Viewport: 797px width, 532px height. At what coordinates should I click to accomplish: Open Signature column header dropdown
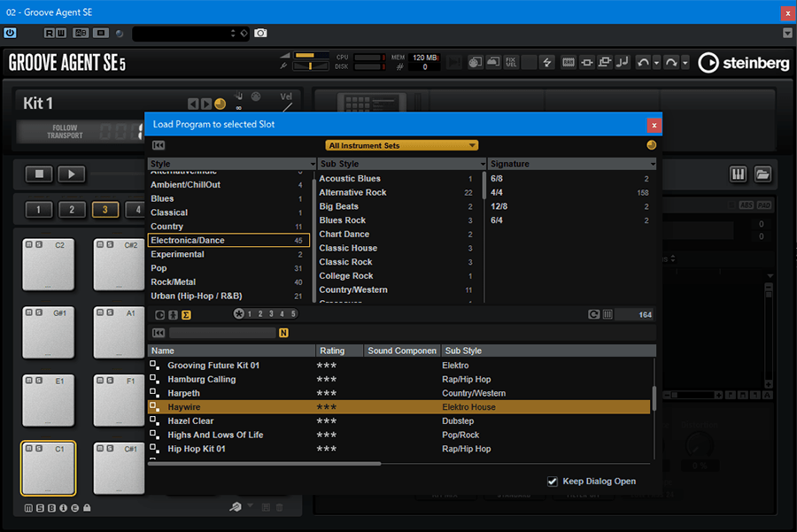pos(653,164)
